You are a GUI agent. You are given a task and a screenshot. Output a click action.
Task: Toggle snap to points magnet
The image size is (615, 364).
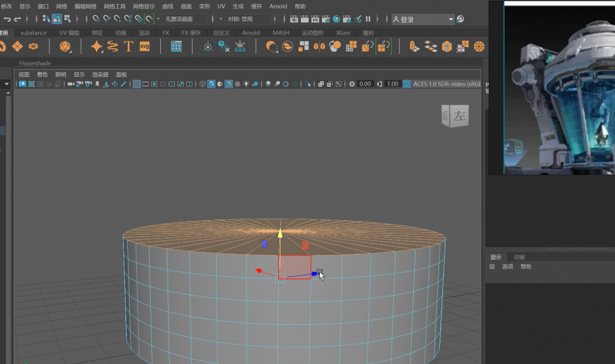[x=117, y=19]
